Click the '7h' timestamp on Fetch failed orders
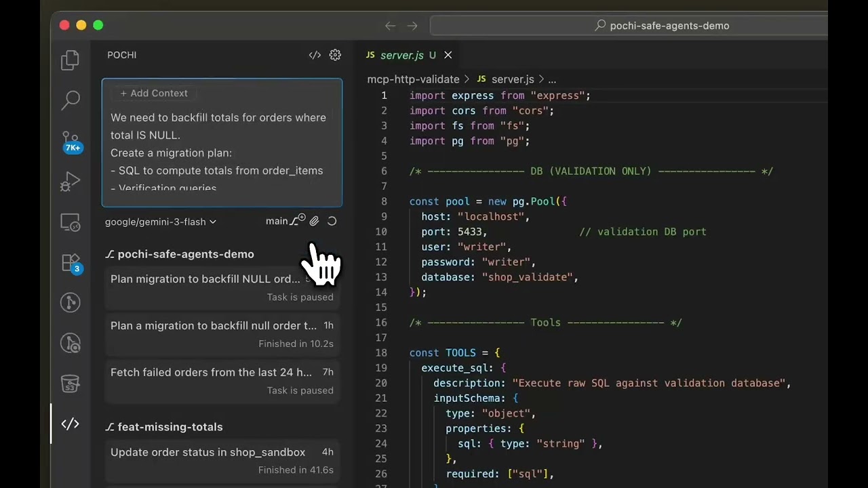This screenshot has width=868, height=488. click(x=328, y=372)
